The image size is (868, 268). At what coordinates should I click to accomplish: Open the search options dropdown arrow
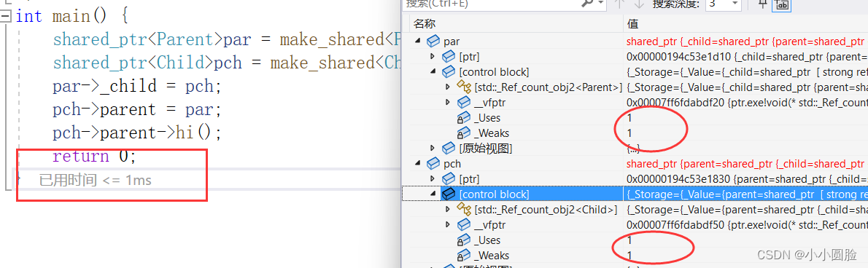coord(601,4)
